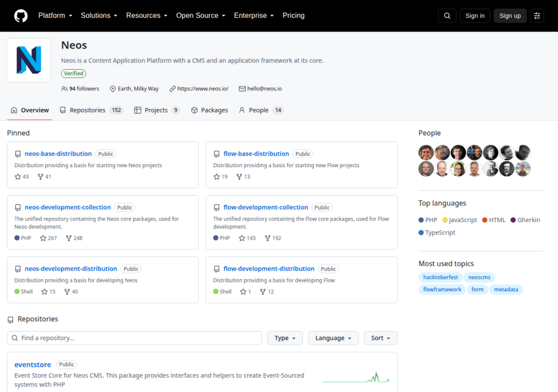
Task: Open the eventstore repository
Action: (33, 365)
